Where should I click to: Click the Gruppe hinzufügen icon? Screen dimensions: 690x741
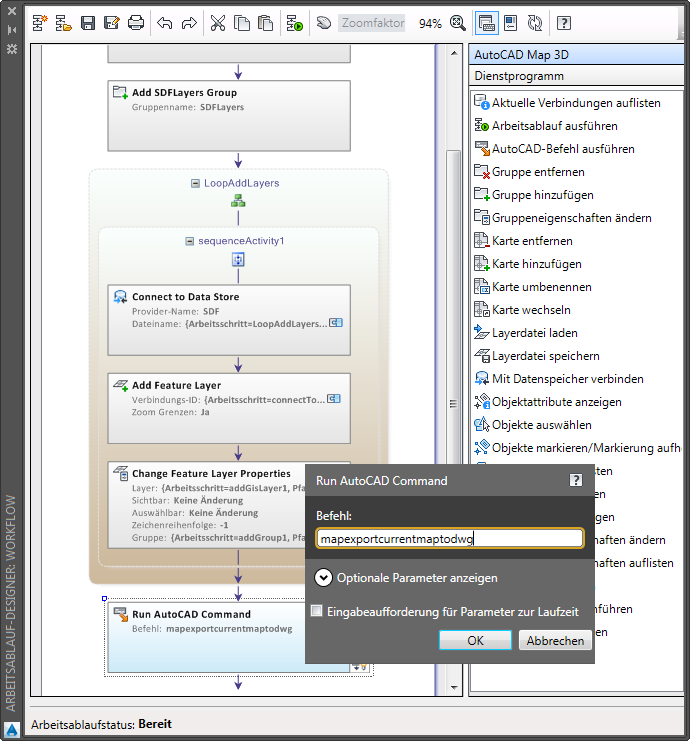tap(482, 194)
